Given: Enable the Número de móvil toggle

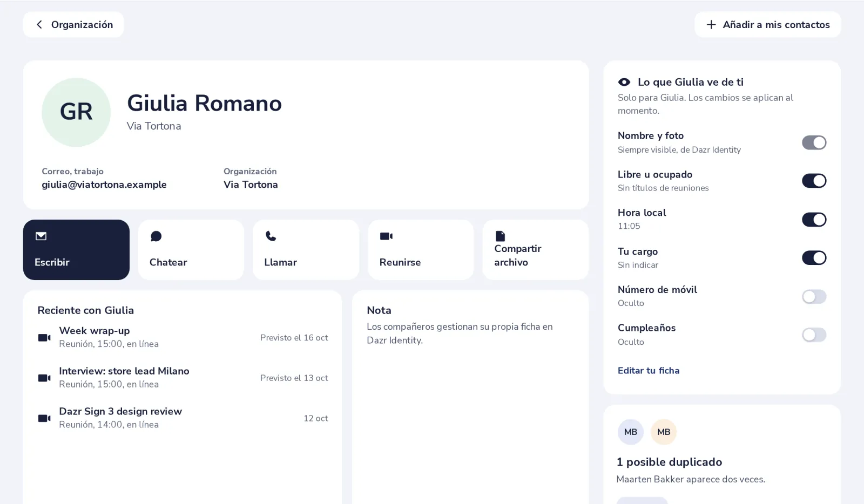Looking at the screenshot, I should pos(814,296).
